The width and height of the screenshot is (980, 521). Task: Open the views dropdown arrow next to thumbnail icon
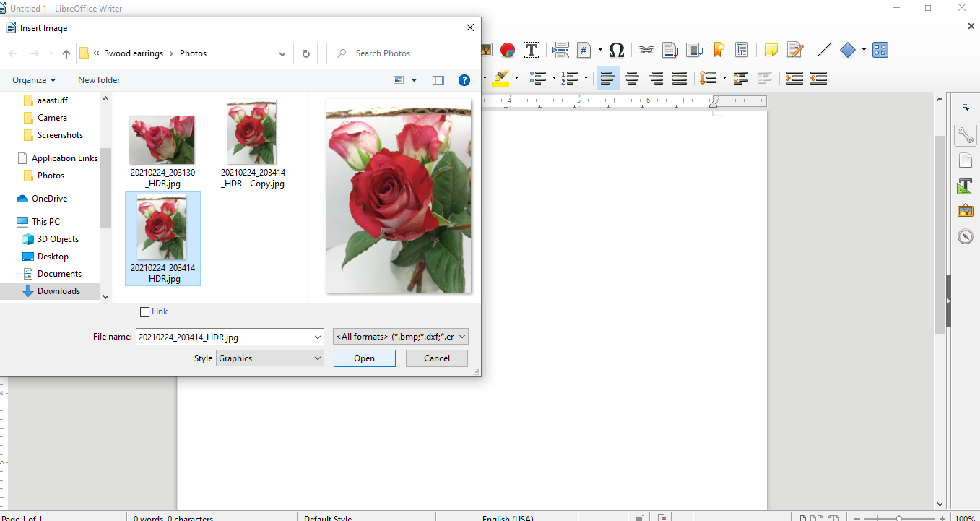pos(413,80)
